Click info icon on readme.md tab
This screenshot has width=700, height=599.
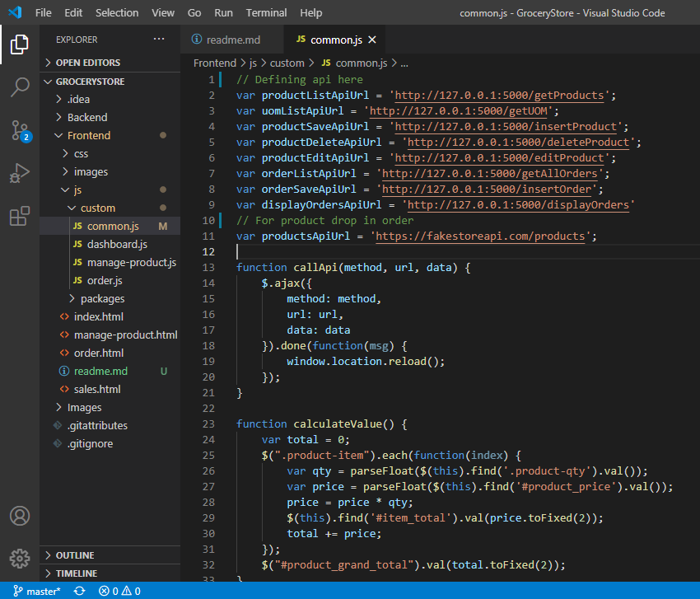[197, 40]
